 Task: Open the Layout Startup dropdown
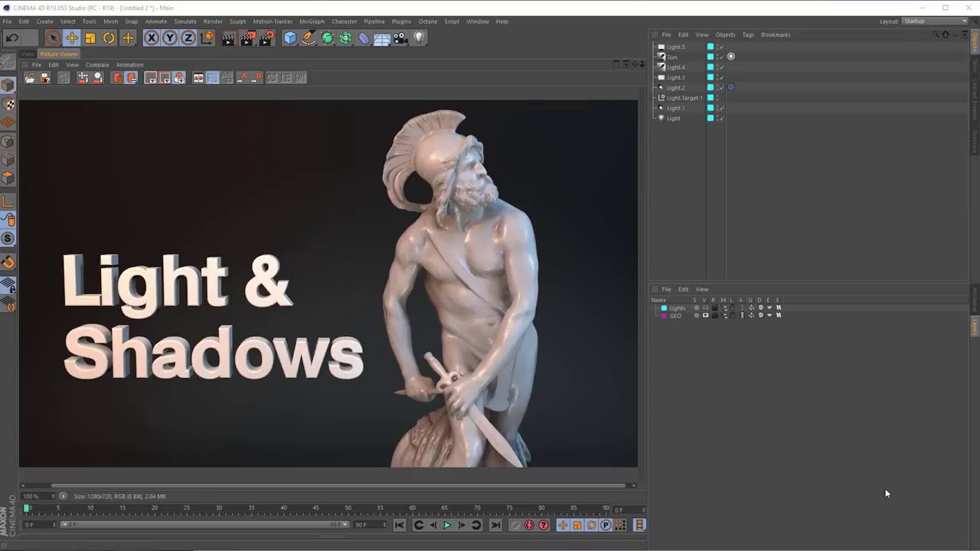(x=935, y=21)
